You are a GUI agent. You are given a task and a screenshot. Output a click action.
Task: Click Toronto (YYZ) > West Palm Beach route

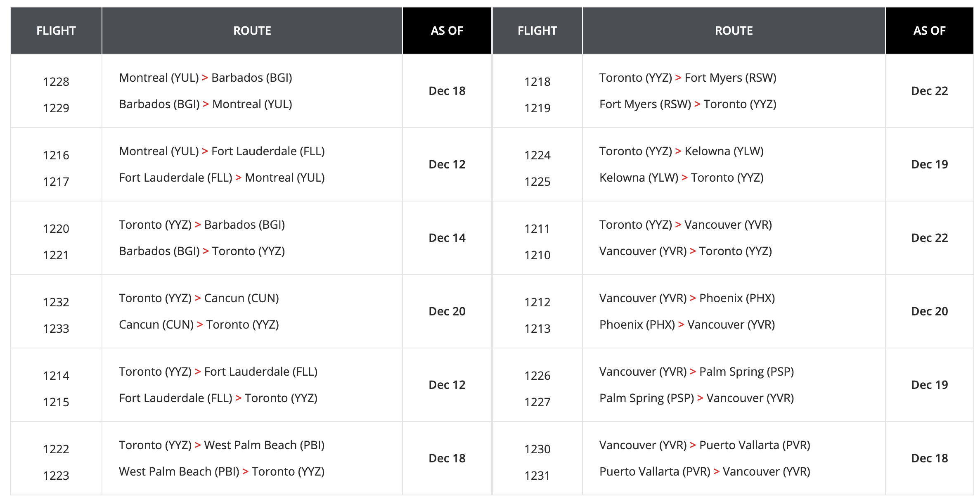tap(222, 445)
